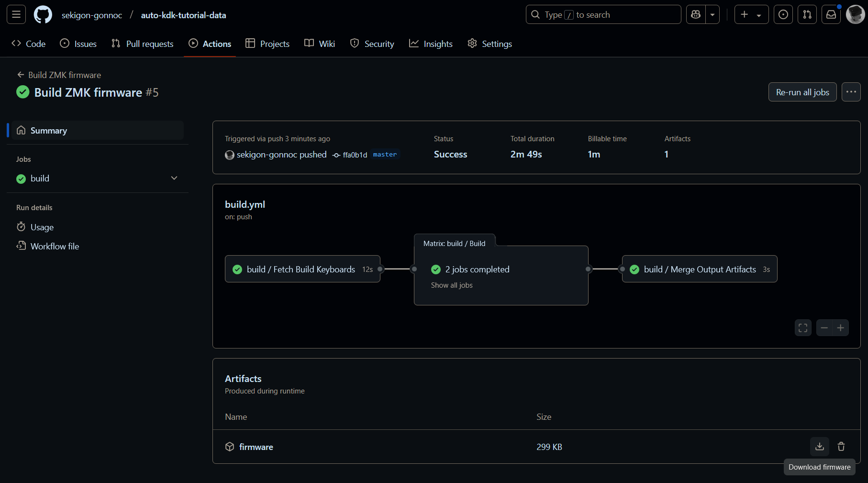Screen dimensions: 868x483
Task: Expand the Copilot dropdown arrow
Action: (x=712, y=15)
